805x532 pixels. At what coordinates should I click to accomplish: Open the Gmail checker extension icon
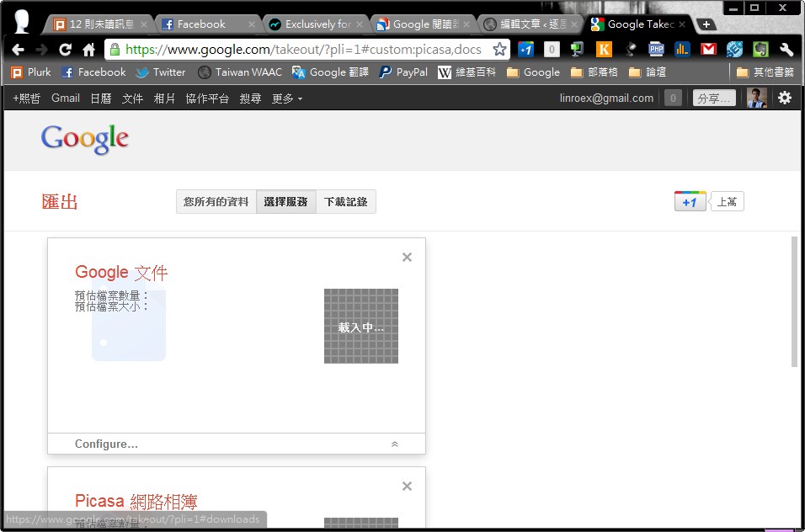(708, 50)
